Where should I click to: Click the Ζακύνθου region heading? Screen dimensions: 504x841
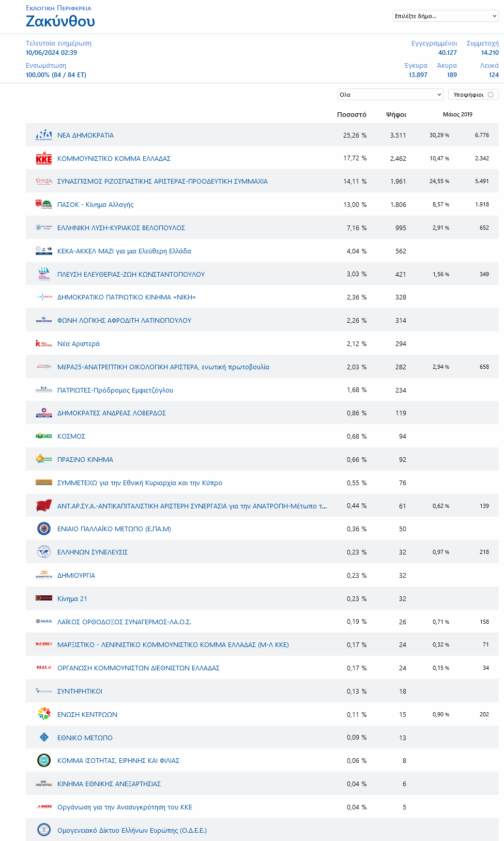tap(60, 21)
